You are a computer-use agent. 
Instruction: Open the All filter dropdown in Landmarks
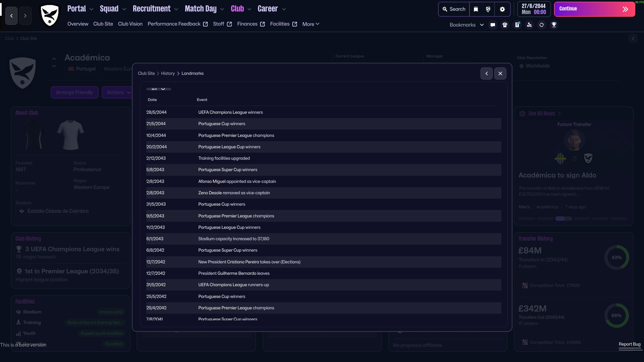click(x=159, y=89)
